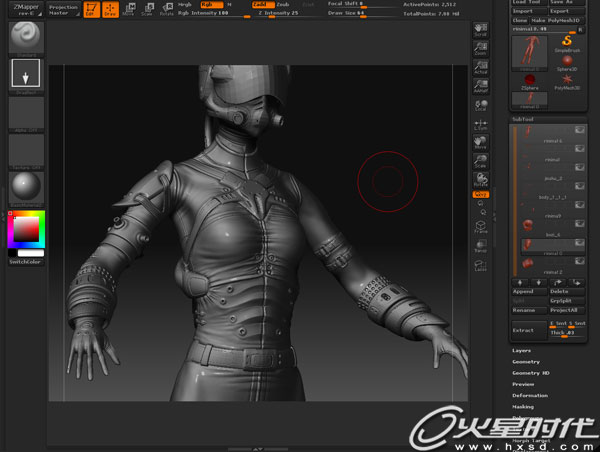Click the Scroll canvas navigation icon
Viewport: 600px width, 452px height.
tap(481, 32)
